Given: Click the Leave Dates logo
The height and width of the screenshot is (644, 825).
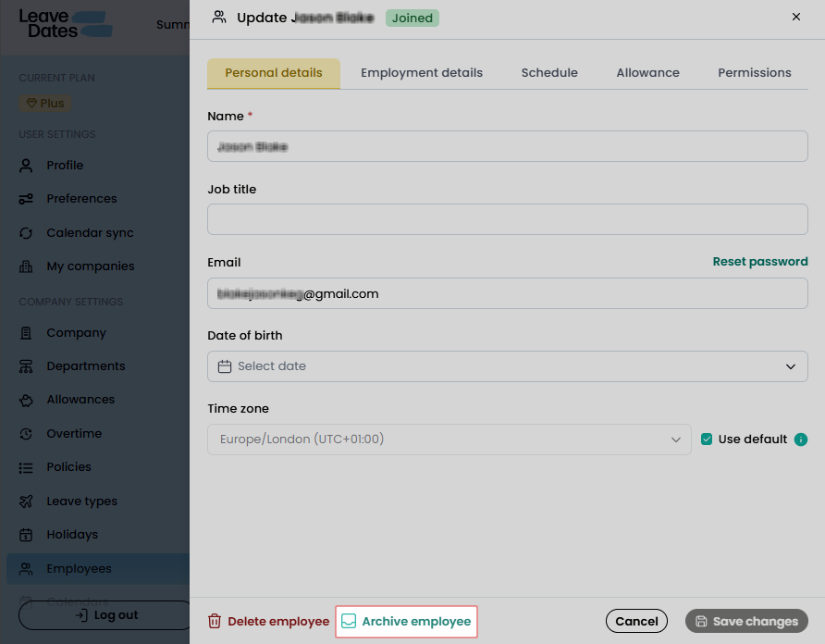Looking at the screenshot, I should 66,24.
